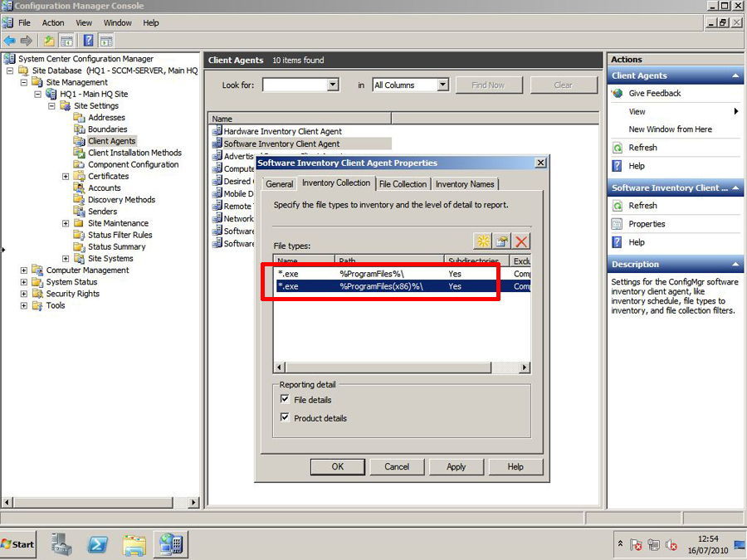747x560 pixels.
Task: Click the Apply button
Action: 456,466
